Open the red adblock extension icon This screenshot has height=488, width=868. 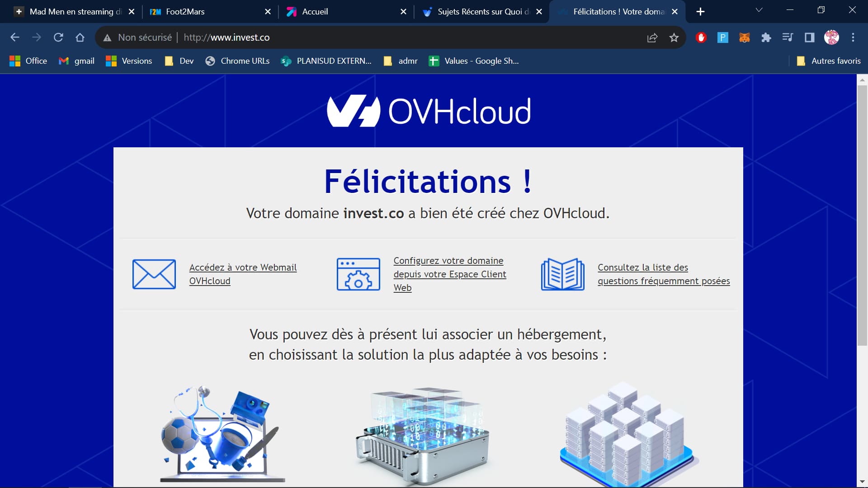pos(701,38)
